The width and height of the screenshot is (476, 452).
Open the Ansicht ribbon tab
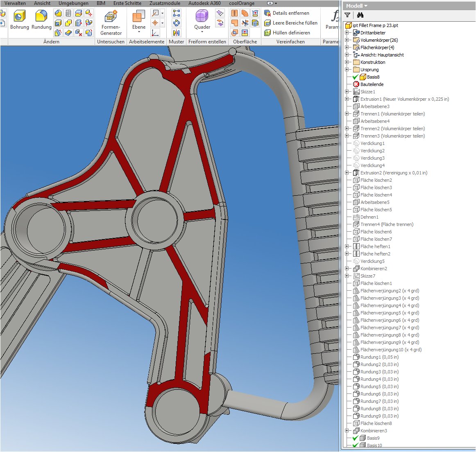42,3
